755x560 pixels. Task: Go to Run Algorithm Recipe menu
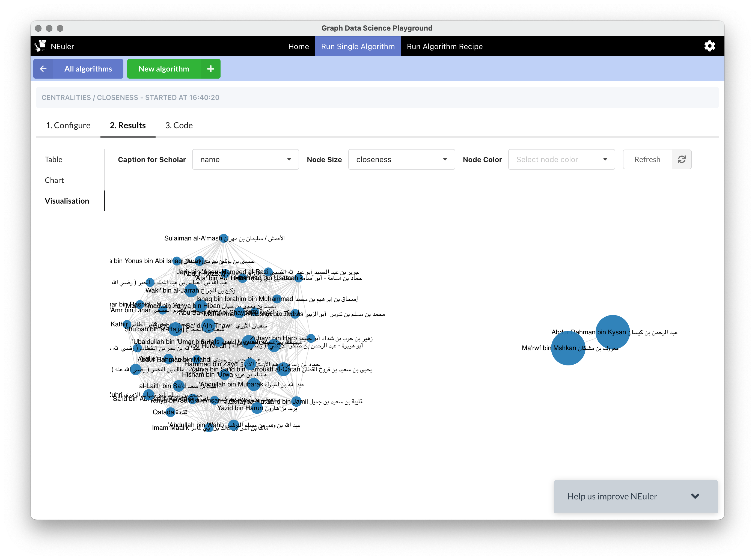point(444,46)
